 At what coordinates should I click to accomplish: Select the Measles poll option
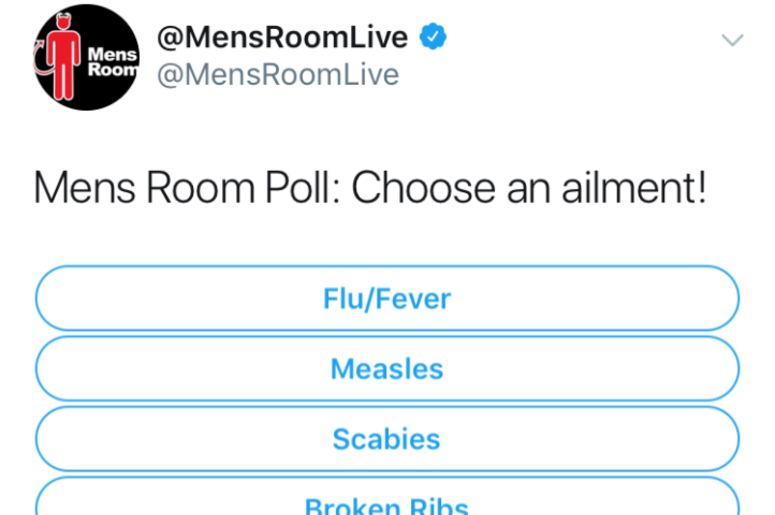[388, 368]
